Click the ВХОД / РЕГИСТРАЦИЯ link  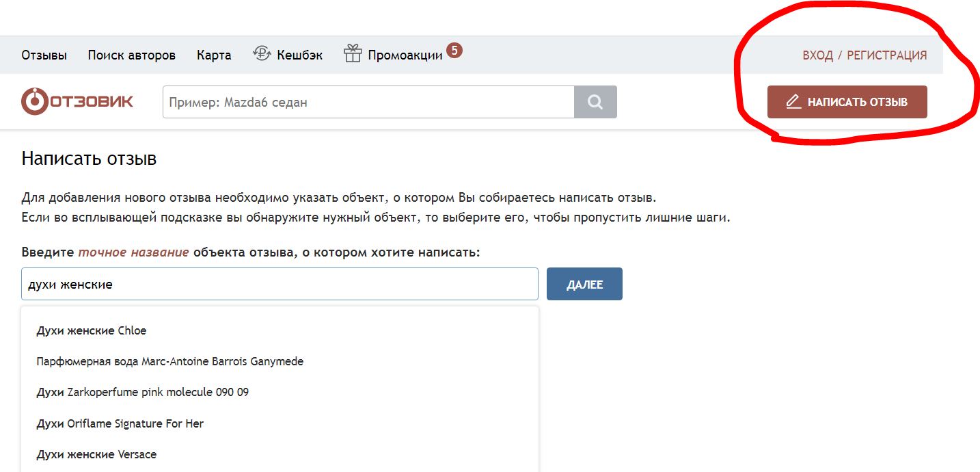click(865, 55)
